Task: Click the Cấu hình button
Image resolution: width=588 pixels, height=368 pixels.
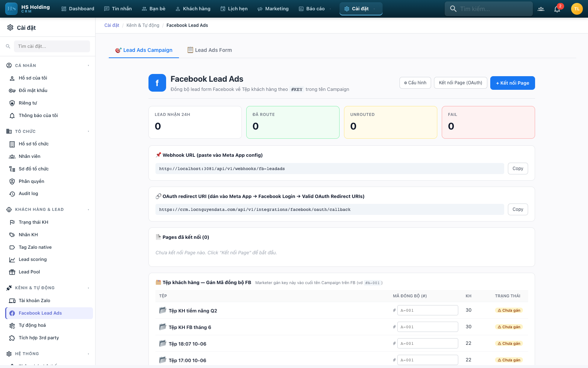Action: (x=415, y=83)
